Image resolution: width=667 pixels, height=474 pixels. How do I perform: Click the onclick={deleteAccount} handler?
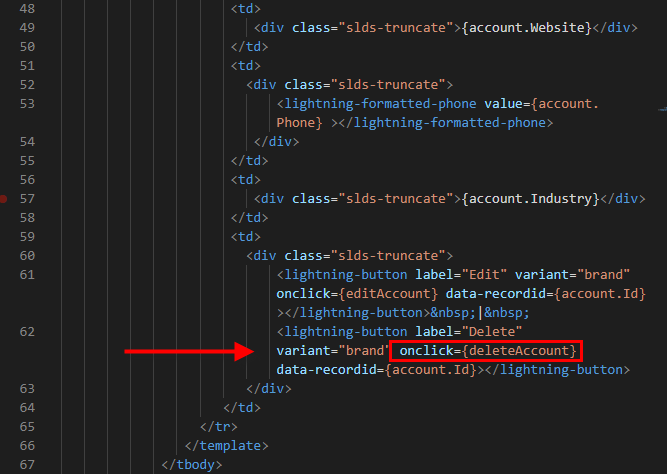(x=488, y=351)
